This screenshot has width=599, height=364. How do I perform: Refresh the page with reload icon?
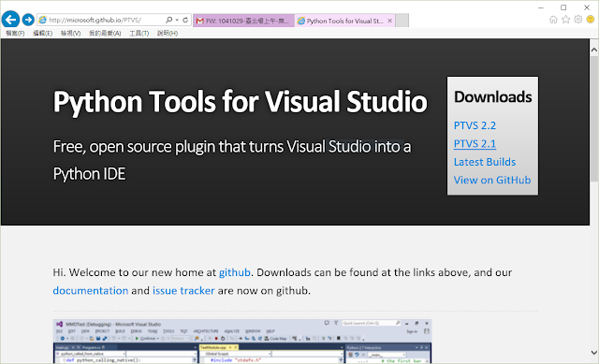tap(185, 20)
